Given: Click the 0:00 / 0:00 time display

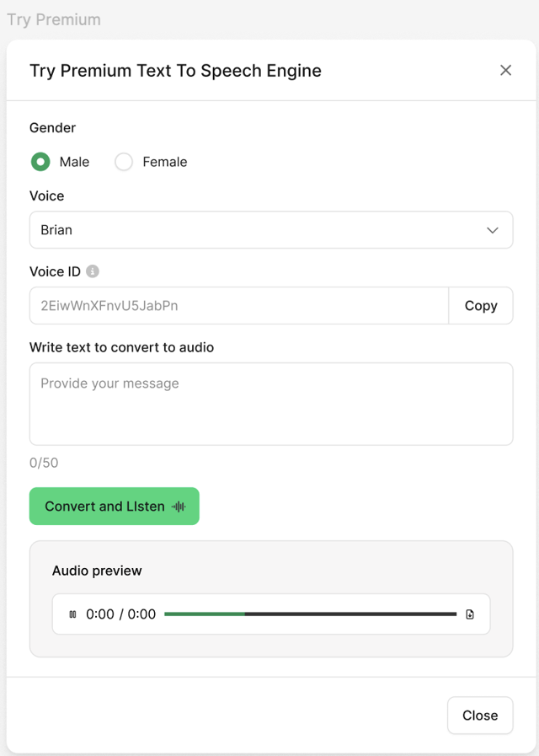Looking at the screenshot, I should [x=121, y=614].
